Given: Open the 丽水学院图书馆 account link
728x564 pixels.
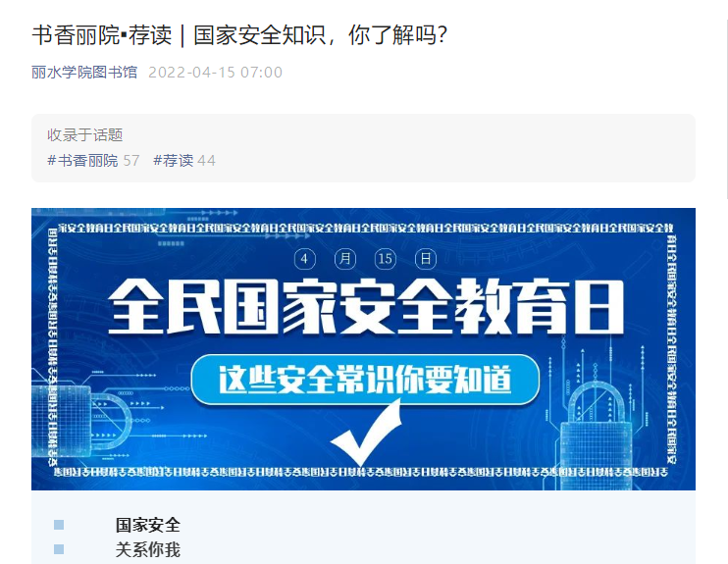Looking at the screenshot, I should pyautogui.click(x=84, y=72).
